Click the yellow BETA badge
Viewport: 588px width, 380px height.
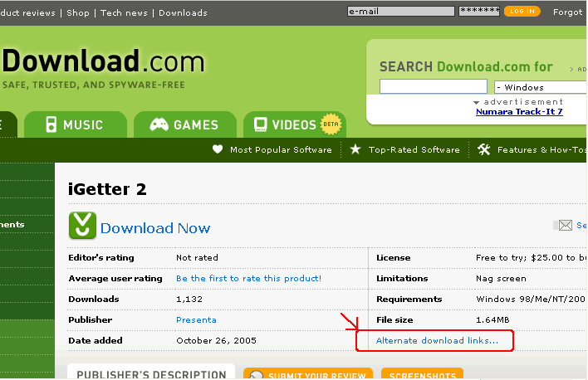pyautogui.click(x=331, y=124)
